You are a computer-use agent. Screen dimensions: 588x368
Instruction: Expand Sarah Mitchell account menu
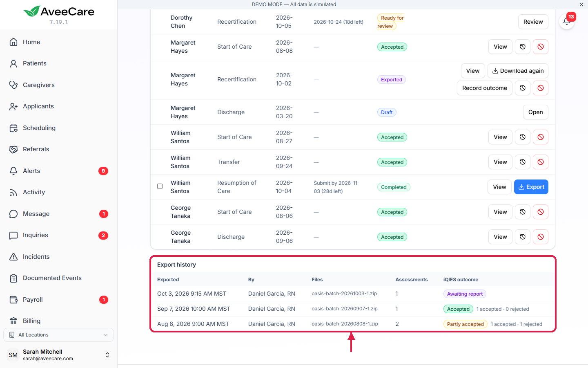pos(58,355)
